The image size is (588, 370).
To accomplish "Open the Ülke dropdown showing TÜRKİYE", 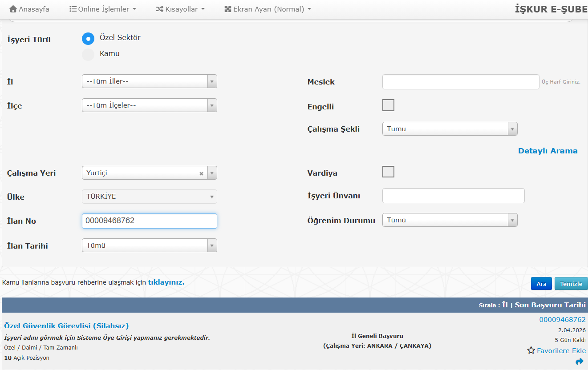I will (x=150, y=197).
